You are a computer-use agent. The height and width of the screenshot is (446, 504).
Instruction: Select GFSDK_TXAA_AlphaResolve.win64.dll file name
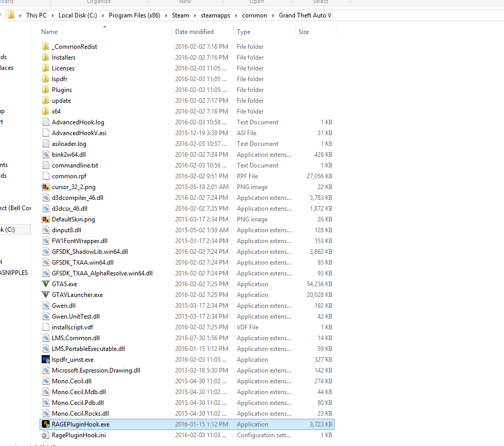coord(102,273)
